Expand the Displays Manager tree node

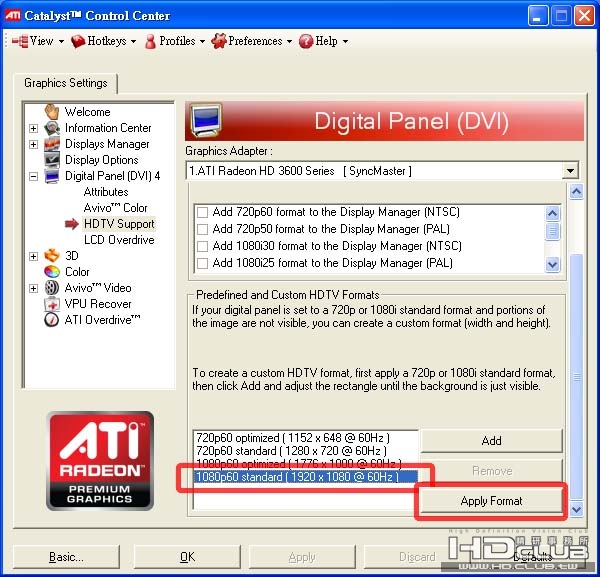[33, 144]
